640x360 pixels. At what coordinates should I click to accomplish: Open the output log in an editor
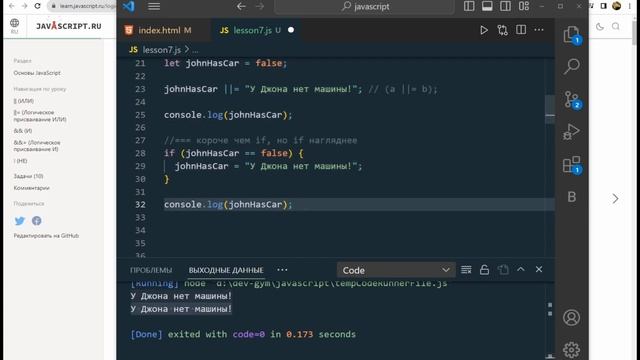503,270
